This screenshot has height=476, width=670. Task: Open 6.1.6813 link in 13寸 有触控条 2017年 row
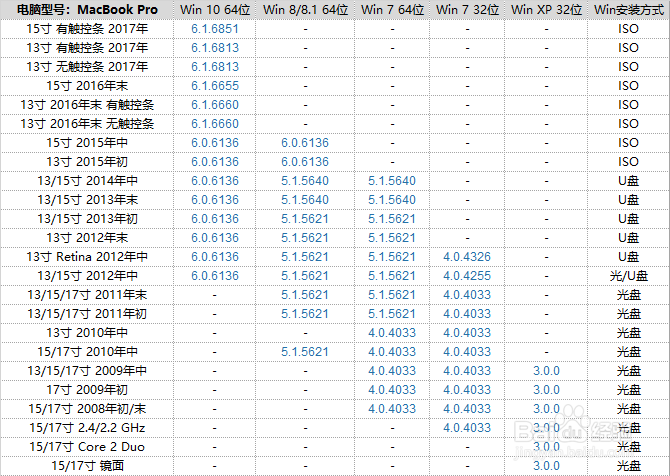click(x=215, y=48)
